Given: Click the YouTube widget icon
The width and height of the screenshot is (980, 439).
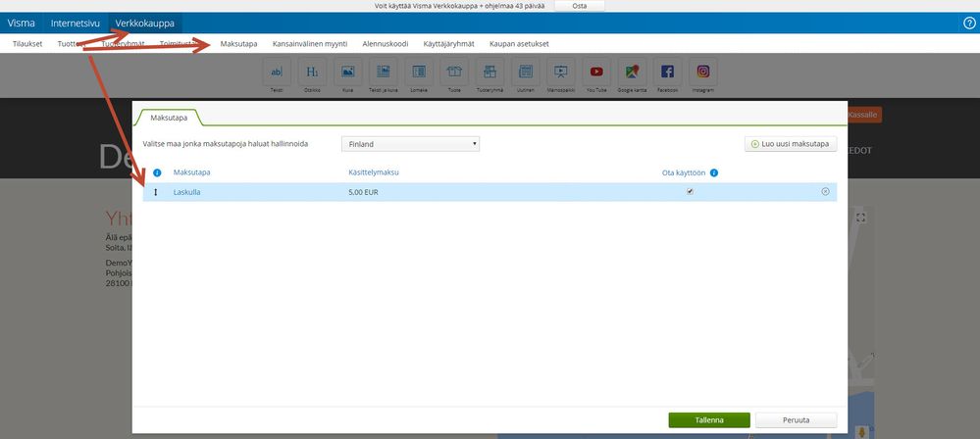Looking at the screenshot, I should (x=596, y=72).
